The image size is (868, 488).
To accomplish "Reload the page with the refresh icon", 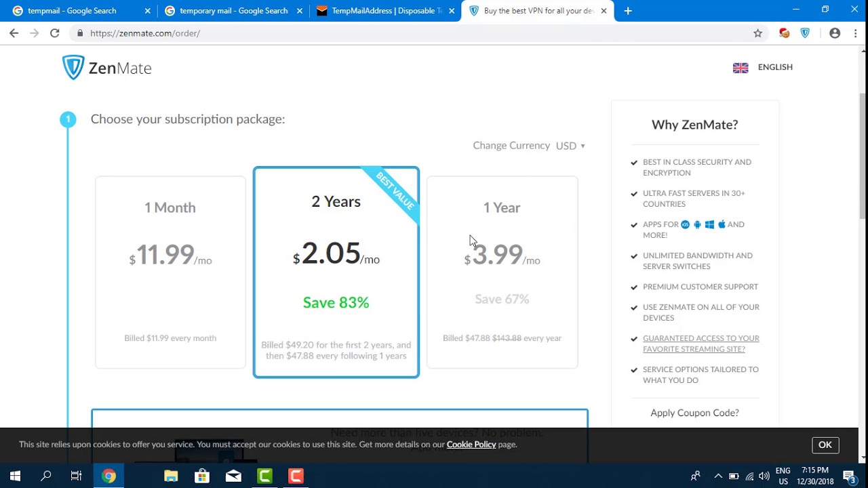I will 54,33.
